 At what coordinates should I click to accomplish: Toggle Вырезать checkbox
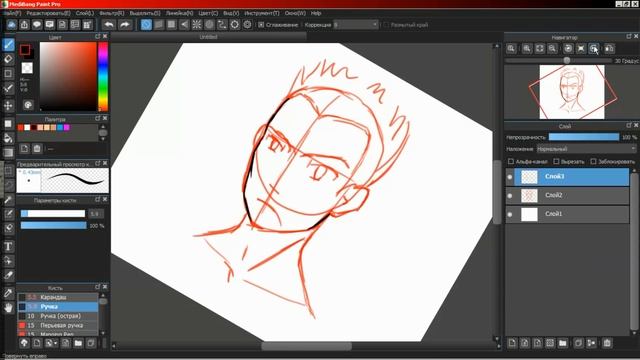(556, 162)
